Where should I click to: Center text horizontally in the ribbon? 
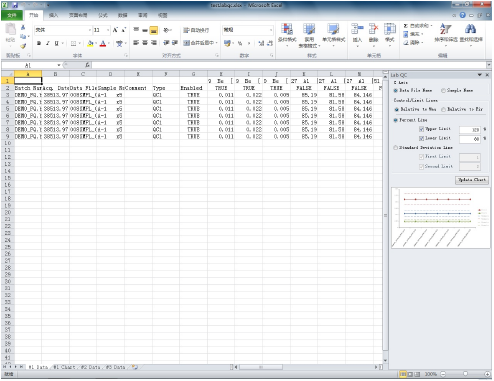(x=145, y=43)
